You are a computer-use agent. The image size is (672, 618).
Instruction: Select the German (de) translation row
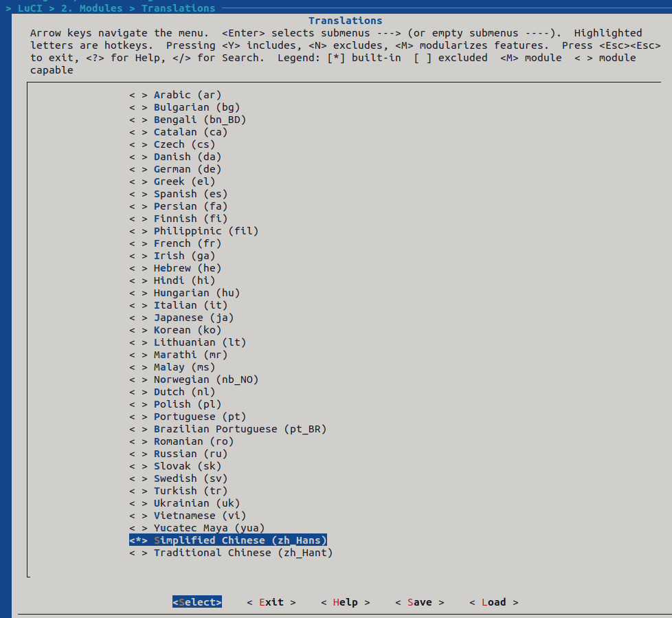tap(175, 169)
